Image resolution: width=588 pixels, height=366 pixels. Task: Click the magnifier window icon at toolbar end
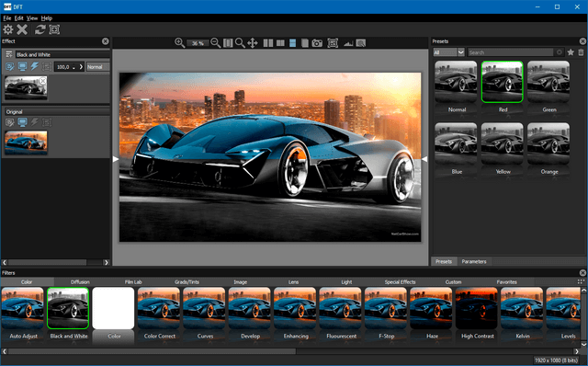coord(361,43)
